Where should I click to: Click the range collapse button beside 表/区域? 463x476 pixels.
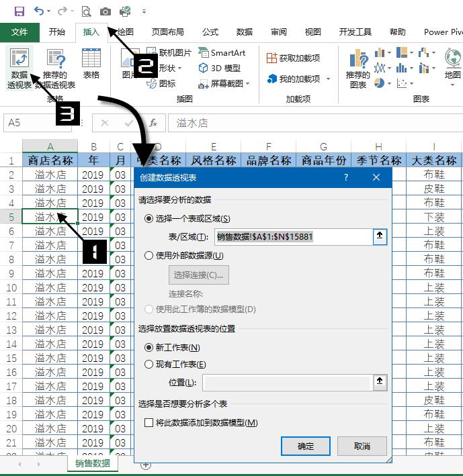380,237
